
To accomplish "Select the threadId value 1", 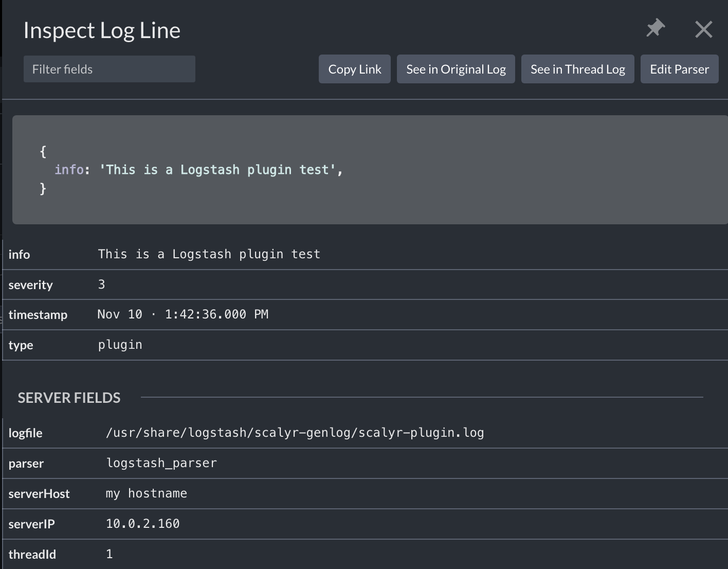I will [x=109, y=554].
